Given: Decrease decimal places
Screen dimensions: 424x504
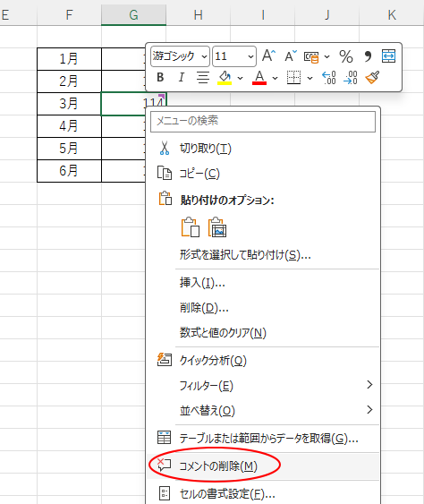Looking at the screenshot, I should 351,78.
